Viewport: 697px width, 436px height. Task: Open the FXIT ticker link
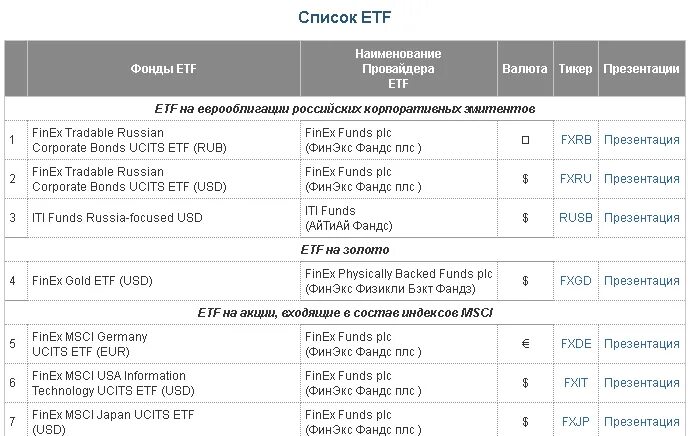coord(576,383)
